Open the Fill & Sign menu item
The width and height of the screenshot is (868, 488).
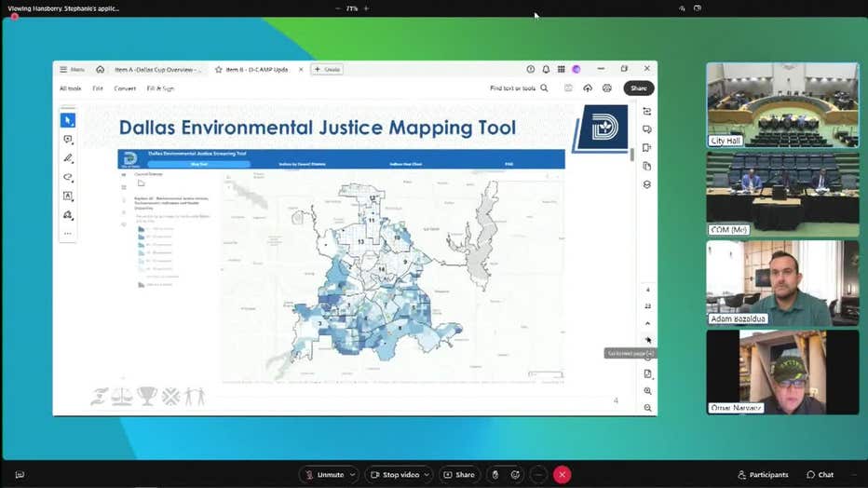tap(160, 88)
